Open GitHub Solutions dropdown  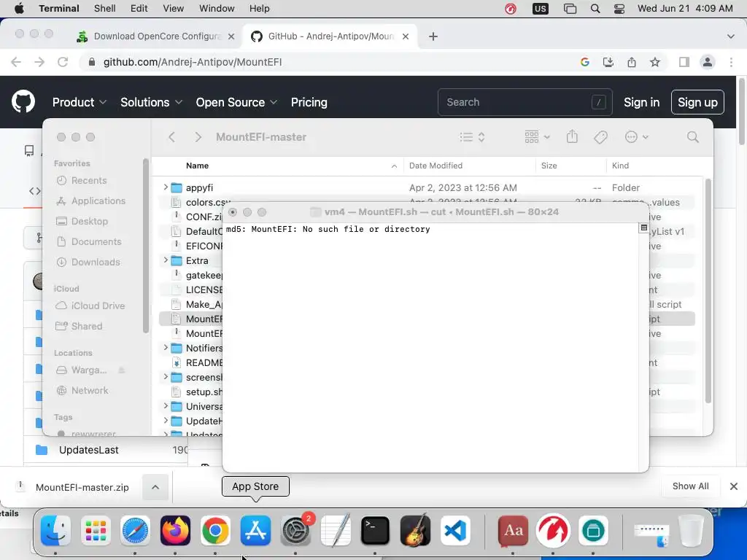click(152, 102)
